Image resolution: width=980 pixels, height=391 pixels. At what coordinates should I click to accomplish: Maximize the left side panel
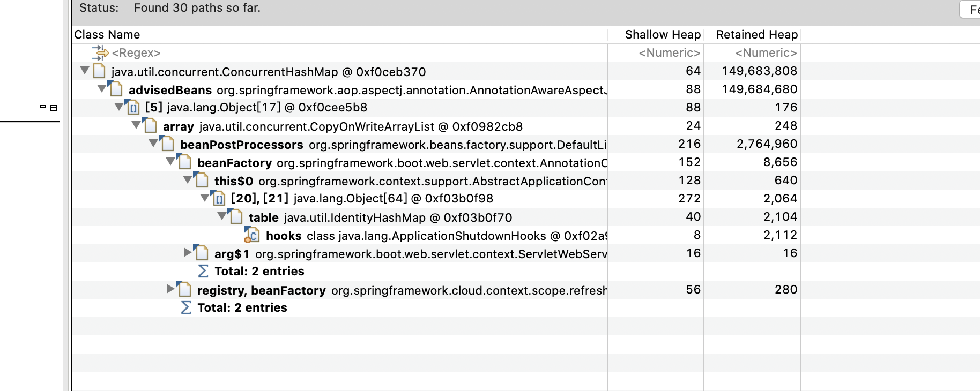point(54,108)
